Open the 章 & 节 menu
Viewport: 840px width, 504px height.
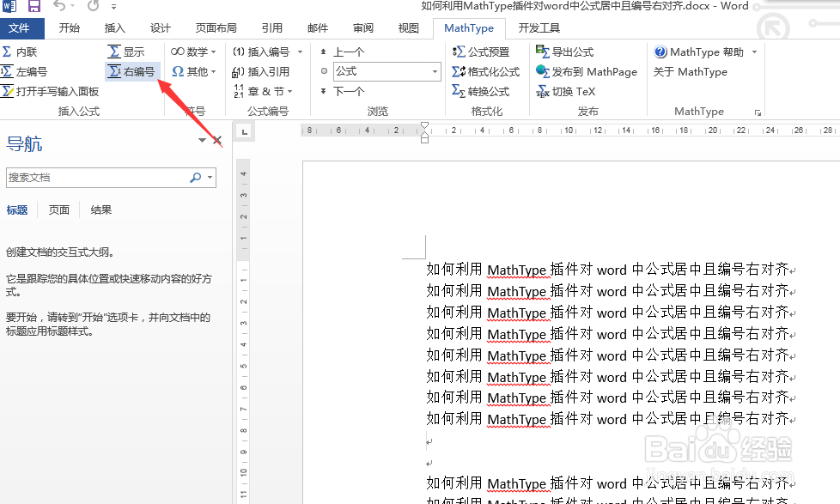tap(263, 92)
